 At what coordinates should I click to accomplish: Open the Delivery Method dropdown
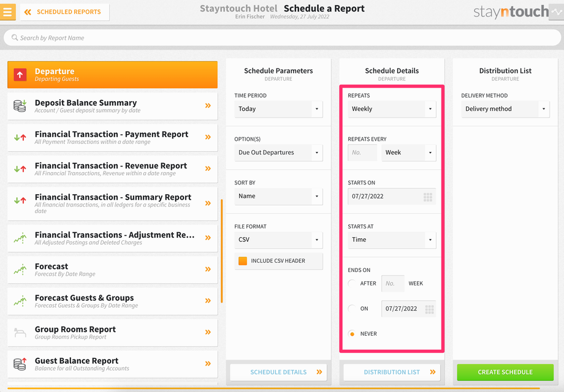[x=505, y=109]
